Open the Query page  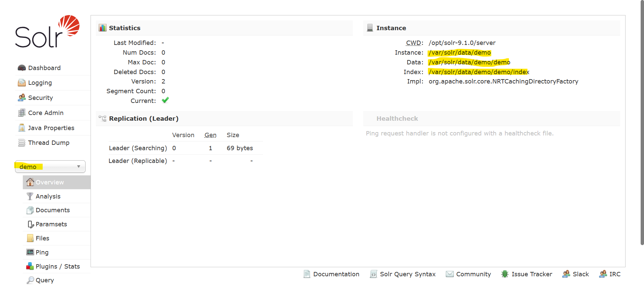point(57,280)
